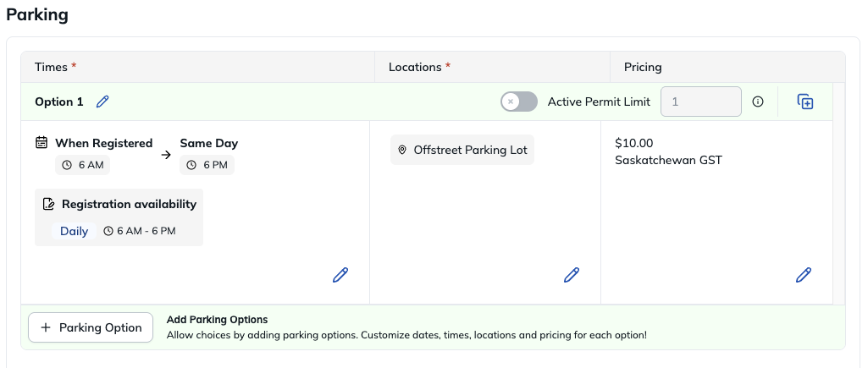Click the 6 PM end time chip
The image size is (868, 368).
pyautogui.click(x=207, y=165)
